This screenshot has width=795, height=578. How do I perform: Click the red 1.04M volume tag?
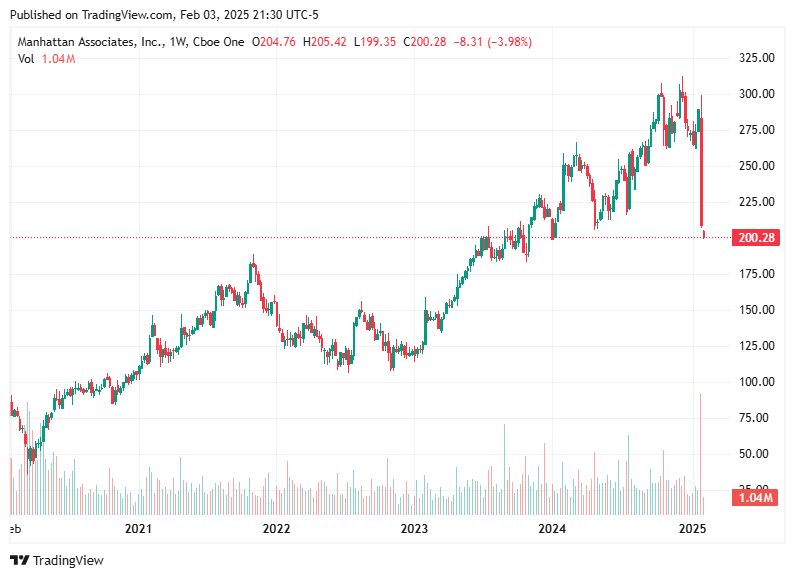pyautogui.click(x=755, y=497)
